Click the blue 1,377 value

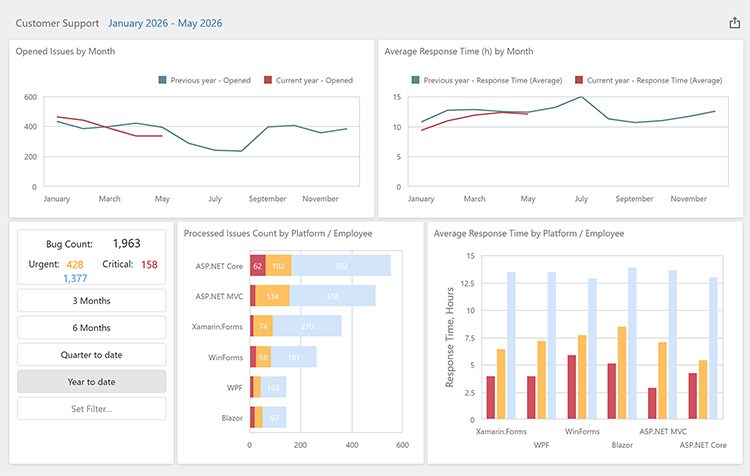[75, 278]
